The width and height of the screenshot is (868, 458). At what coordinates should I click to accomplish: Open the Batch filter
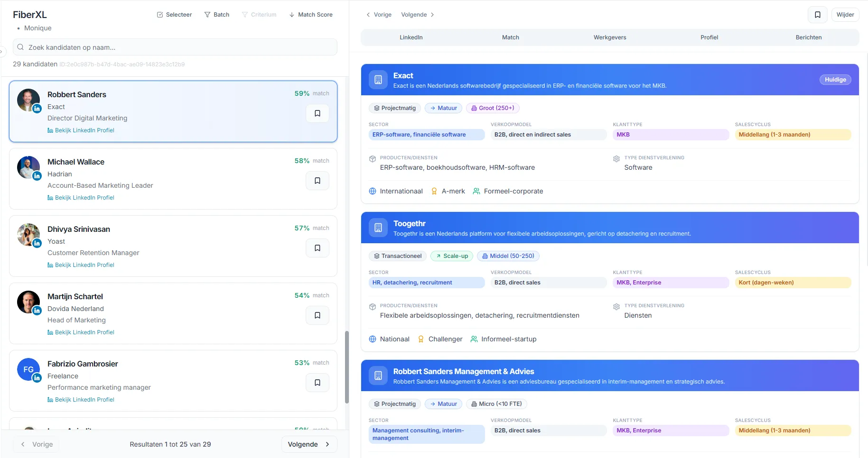(x=217, y=15)
